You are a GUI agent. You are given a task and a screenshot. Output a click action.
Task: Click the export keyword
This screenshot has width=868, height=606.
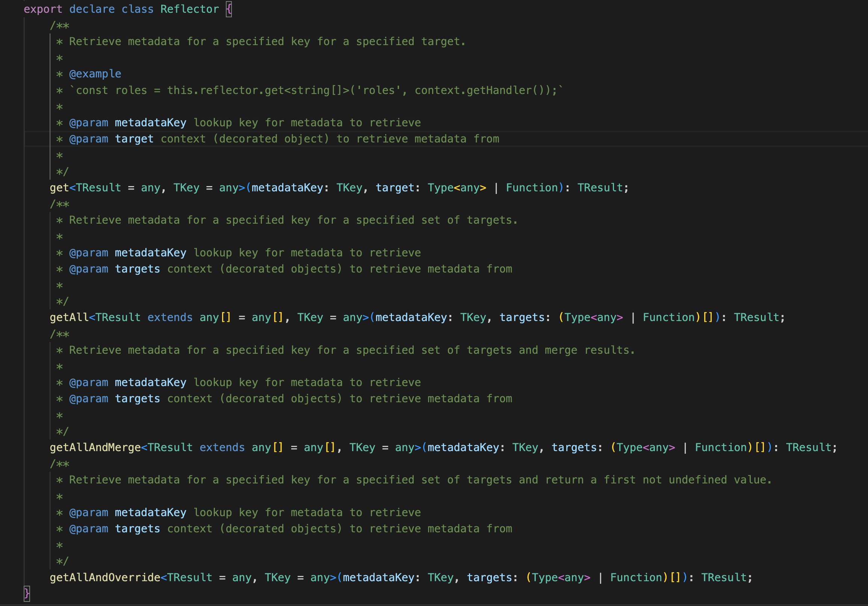pos(43,9)
